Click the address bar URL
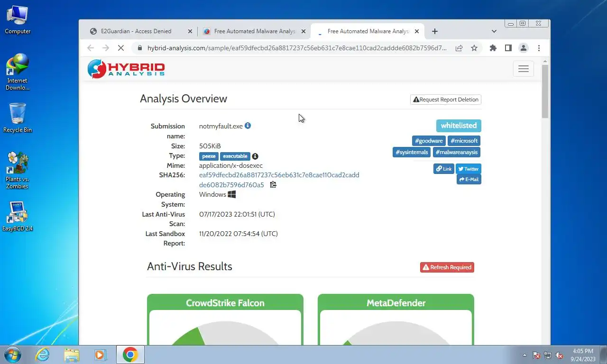Image resolution: width=607 pixels, height=364 pixels. coord(297,48)
